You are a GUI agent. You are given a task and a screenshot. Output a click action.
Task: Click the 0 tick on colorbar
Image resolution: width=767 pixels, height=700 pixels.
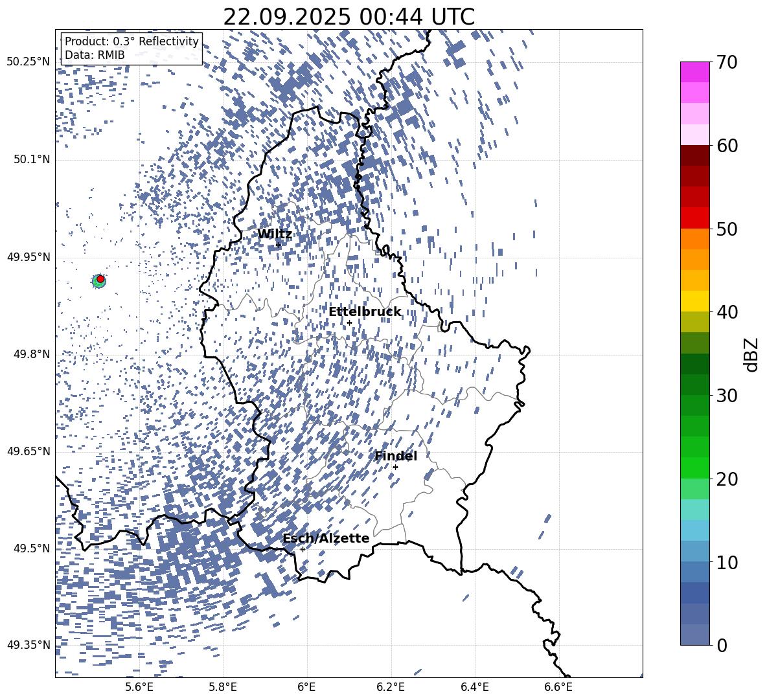tap(722, 645)
